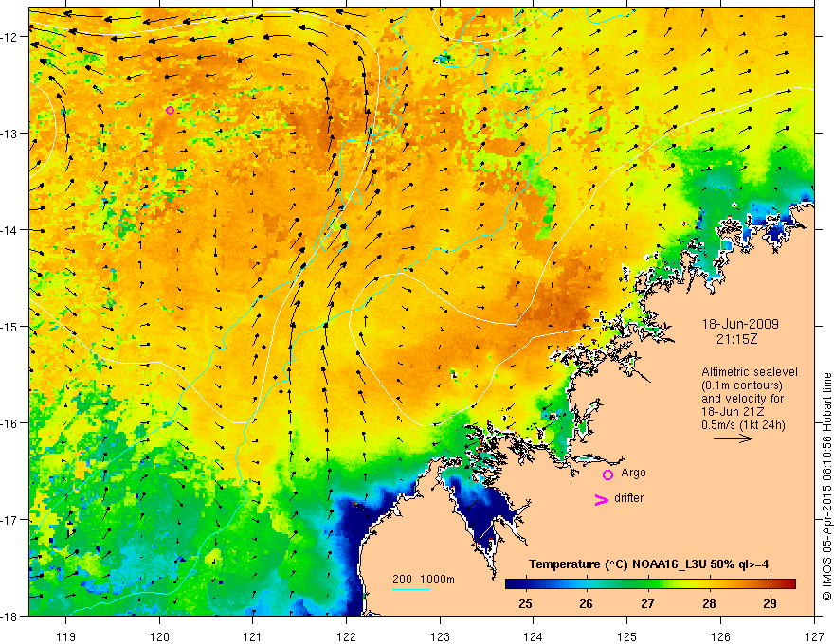Click the '18-Jun 21Z' text
834x644 pixels.
pyautogui.click(x=731, y=412)
